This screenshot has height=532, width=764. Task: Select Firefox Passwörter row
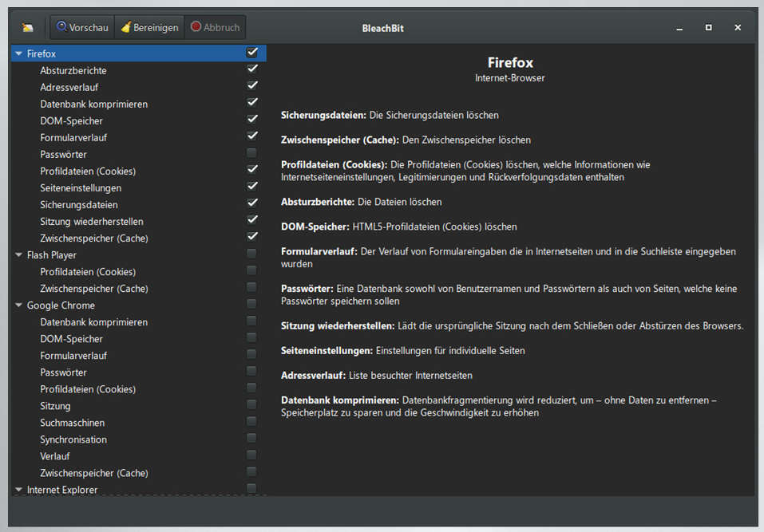tap(63, 154)
